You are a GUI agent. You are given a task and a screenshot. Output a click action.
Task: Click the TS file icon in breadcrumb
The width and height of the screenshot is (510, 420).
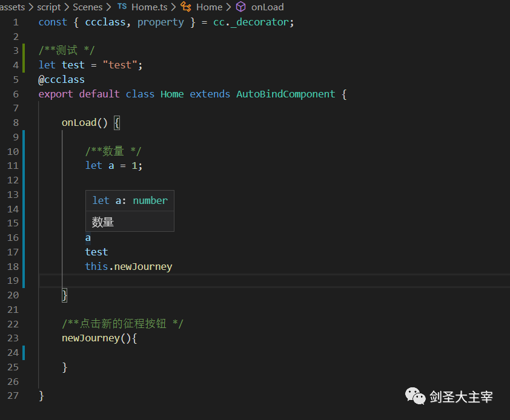[x=122, y=7]
